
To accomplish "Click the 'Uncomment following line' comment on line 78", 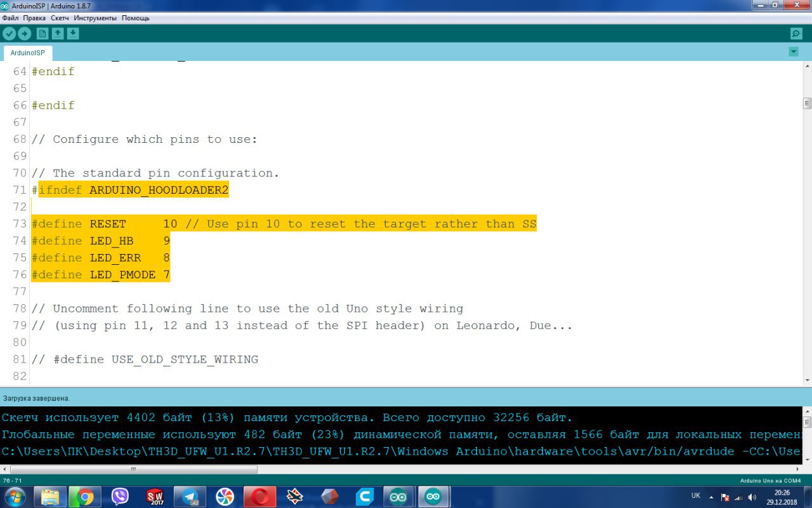I will coord(247,309).
